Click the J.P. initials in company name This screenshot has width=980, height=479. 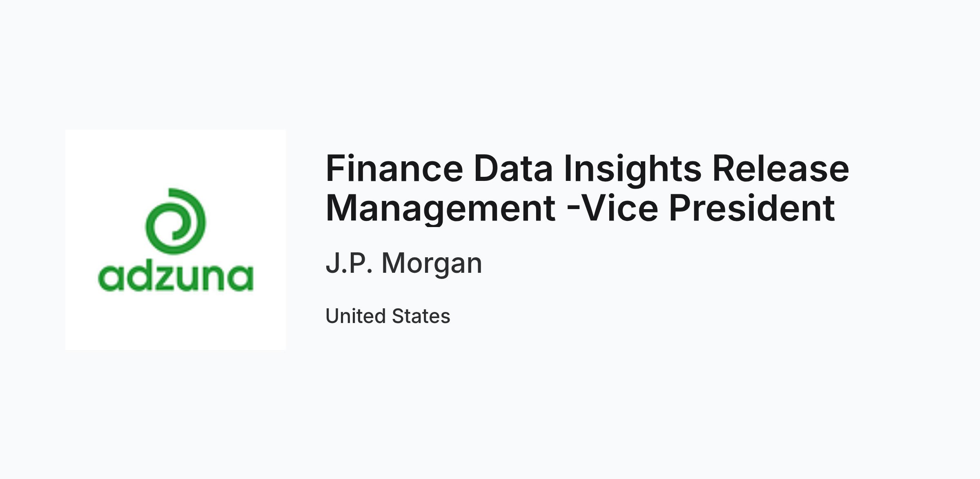[349, 263]
